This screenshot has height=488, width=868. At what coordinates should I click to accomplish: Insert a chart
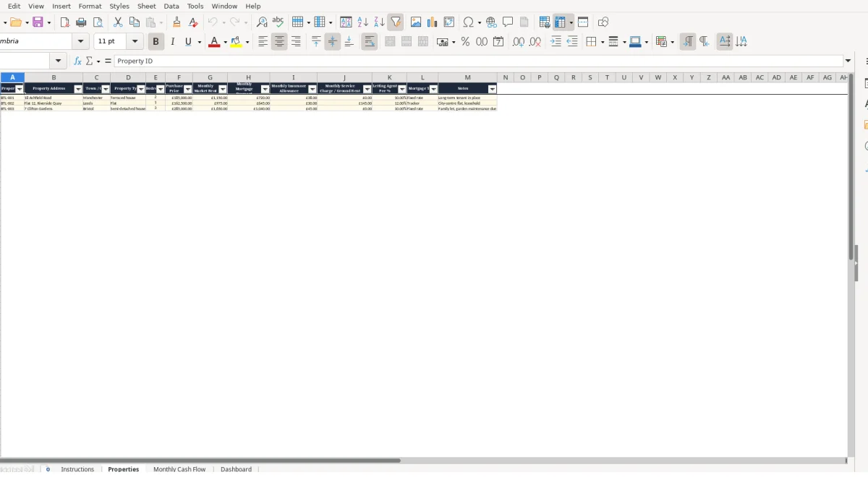click(x=432, y=22)
